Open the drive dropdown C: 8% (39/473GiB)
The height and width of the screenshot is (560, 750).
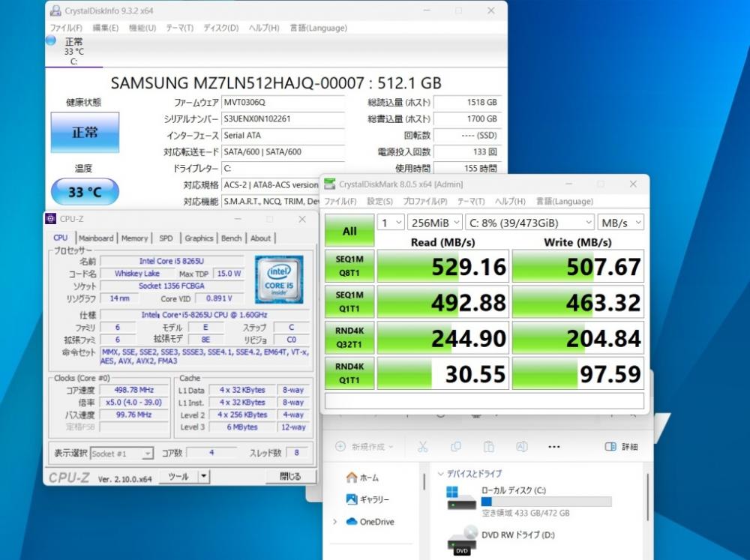point(529,223)
